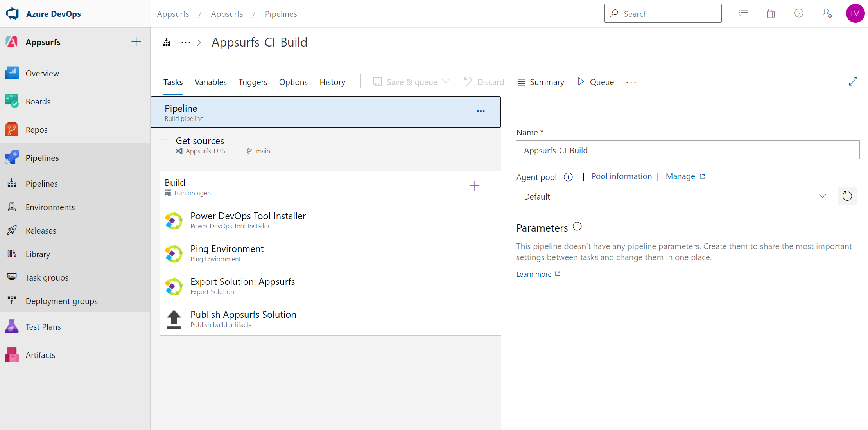Open the Pipelines hub heading in sidebar

(x=75, y=158)
